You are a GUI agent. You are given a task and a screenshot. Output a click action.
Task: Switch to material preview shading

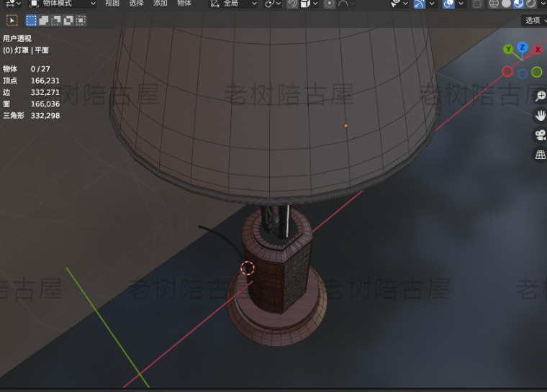(518, 4)
